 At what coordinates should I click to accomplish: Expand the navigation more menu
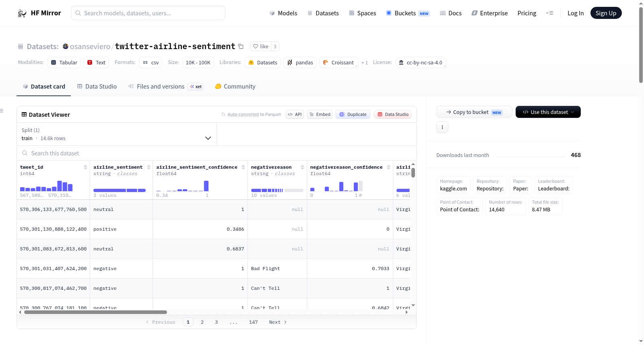549,13
